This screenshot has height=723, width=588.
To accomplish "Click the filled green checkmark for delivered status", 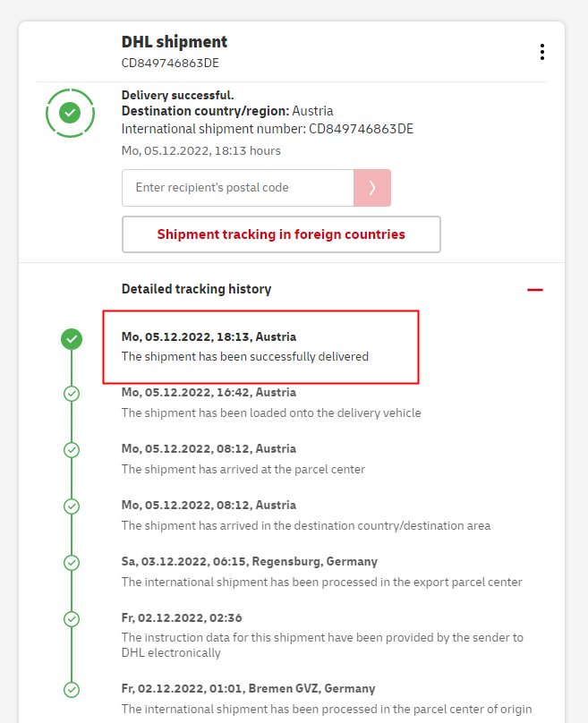I will (72, 339).
